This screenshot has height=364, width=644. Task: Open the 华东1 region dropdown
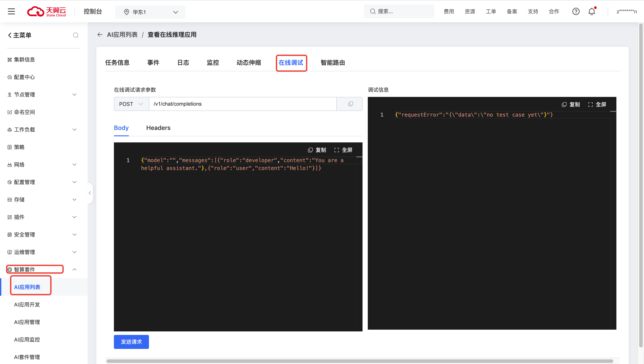click(x=150, y=12)
